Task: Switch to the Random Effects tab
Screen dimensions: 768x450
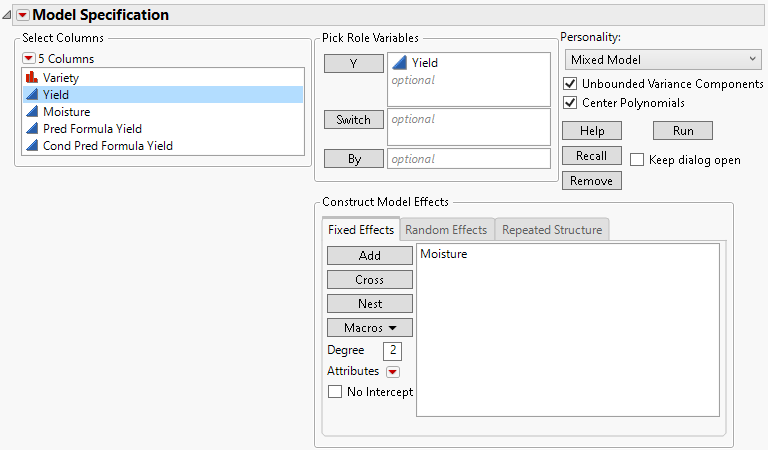Action: click(x=446, y=230)
